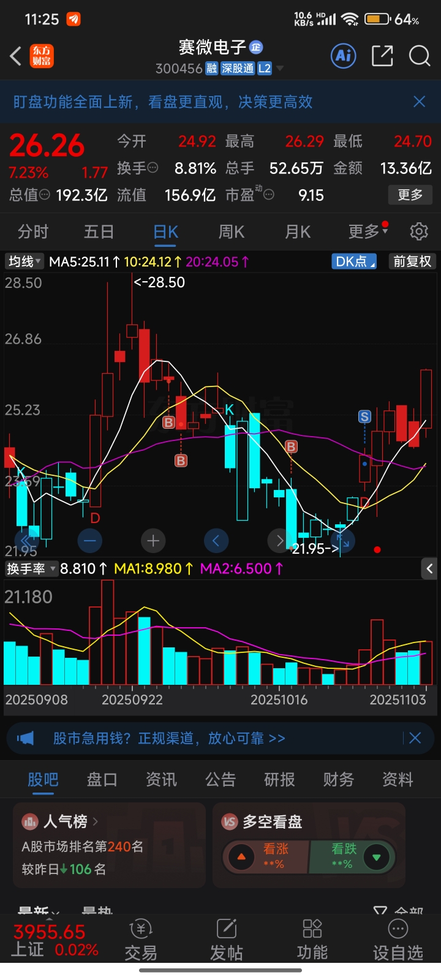Open the 均线 indicator dropdown
This screenshot has width=441, height=980.
pyautogui.click(x=24, y=262)
